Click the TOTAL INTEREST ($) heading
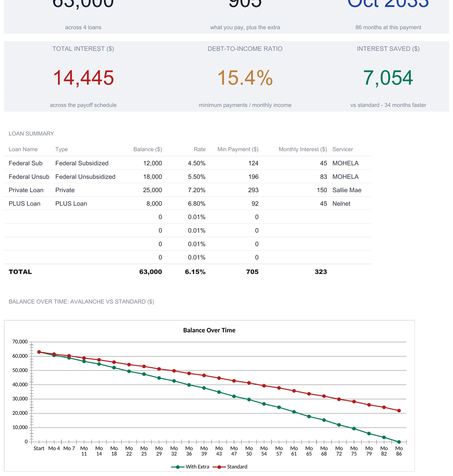The image size is (453, 476). [x=83, y=49]
